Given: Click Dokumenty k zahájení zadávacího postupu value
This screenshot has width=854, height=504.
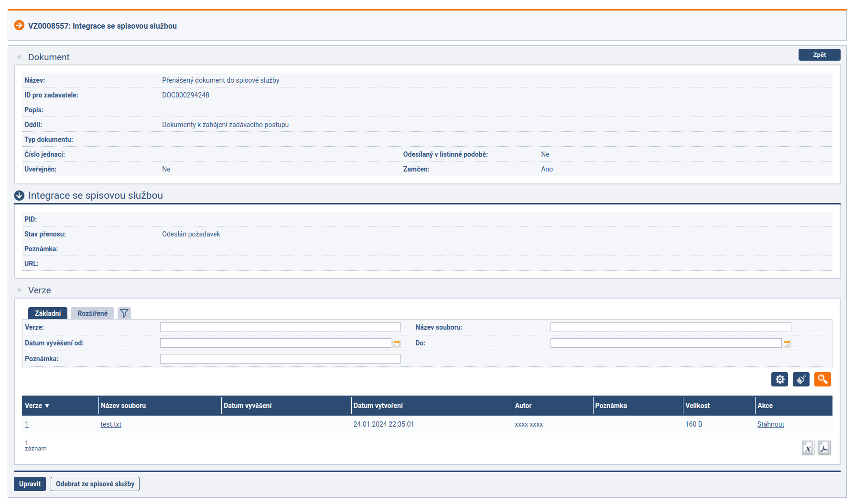Looking at the screenshot, I should [x=226, y=125].
